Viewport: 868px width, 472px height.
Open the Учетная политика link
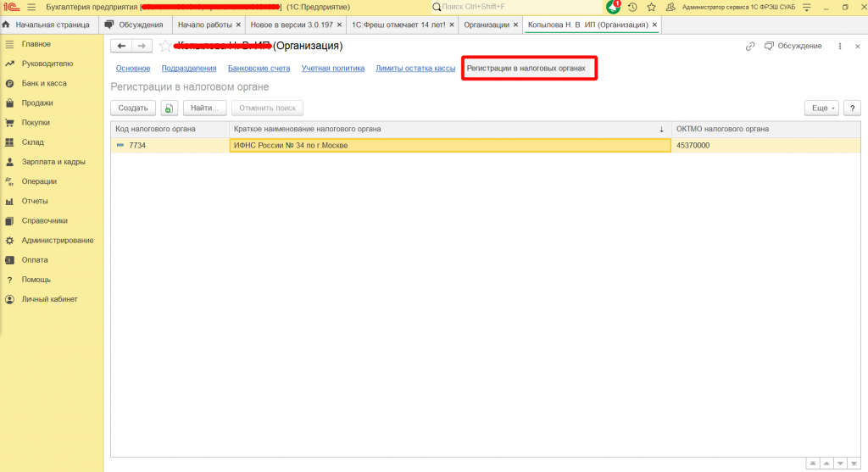pos(332,68)
